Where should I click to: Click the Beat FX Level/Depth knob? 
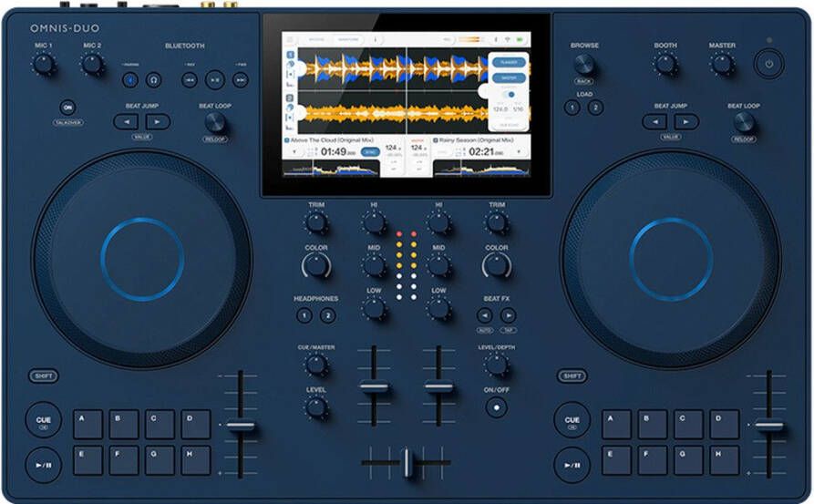pyautogui.click(x=496, y=365)
